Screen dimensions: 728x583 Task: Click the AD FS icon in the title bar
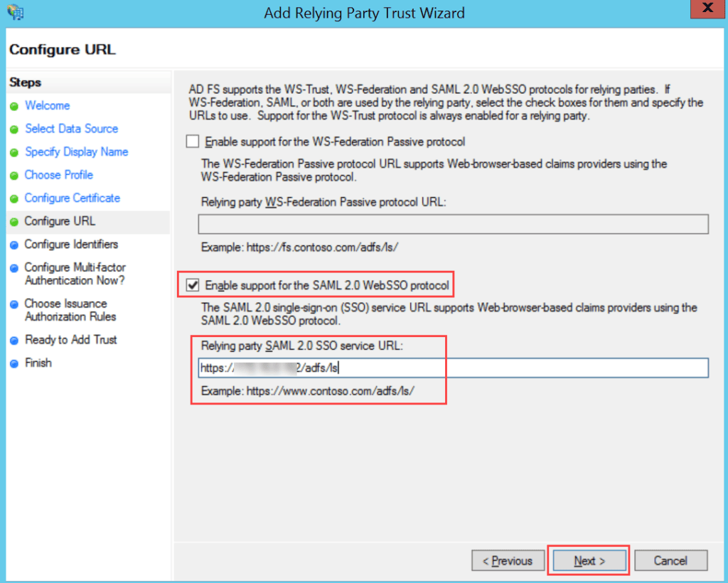coord(15,12)
